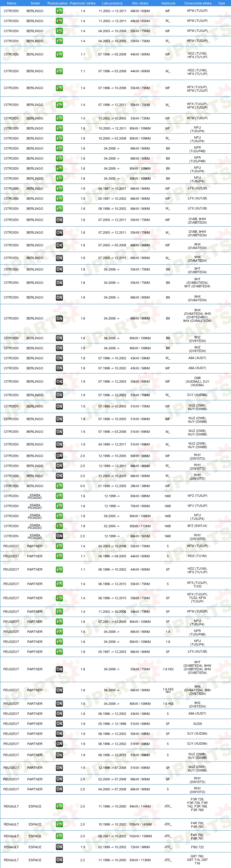This screenshot has height=868, width=231.
Task: Click the F9Q 722 engine code cell
Action: pyautogui.click(x=197, y=847)
